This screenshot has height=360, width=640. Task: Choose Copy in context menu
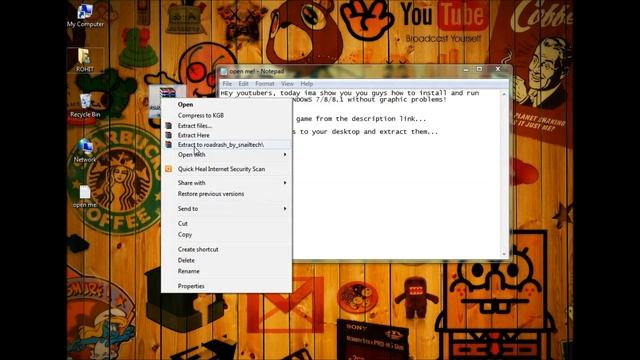pyautogui.click(x=227, y=235)
